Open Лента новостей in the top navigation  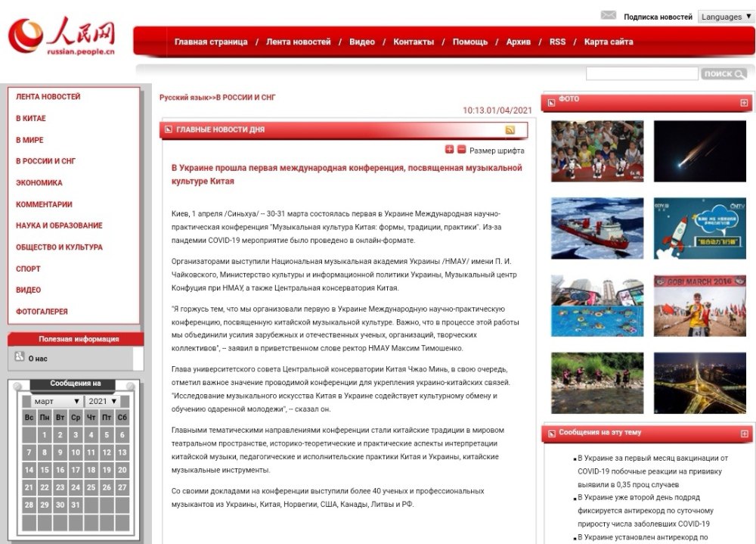point(298,42)
